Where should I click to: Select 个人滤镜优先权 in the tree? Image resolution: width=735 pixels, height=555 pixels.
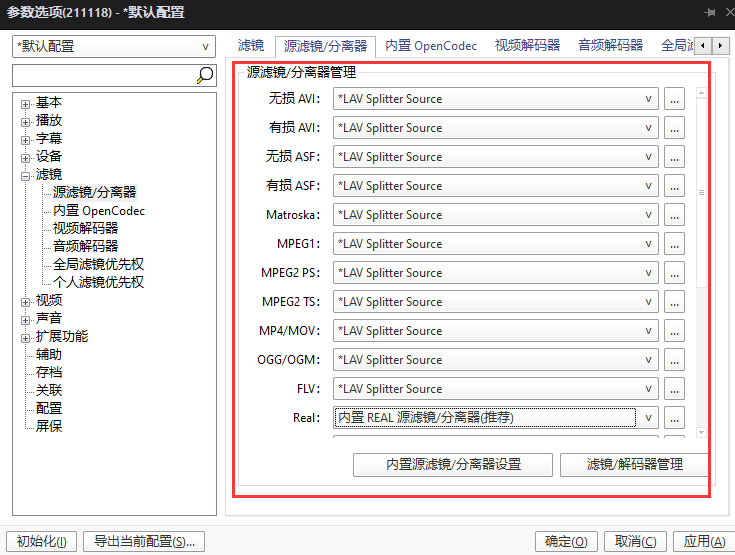click(x=98, y=282)
